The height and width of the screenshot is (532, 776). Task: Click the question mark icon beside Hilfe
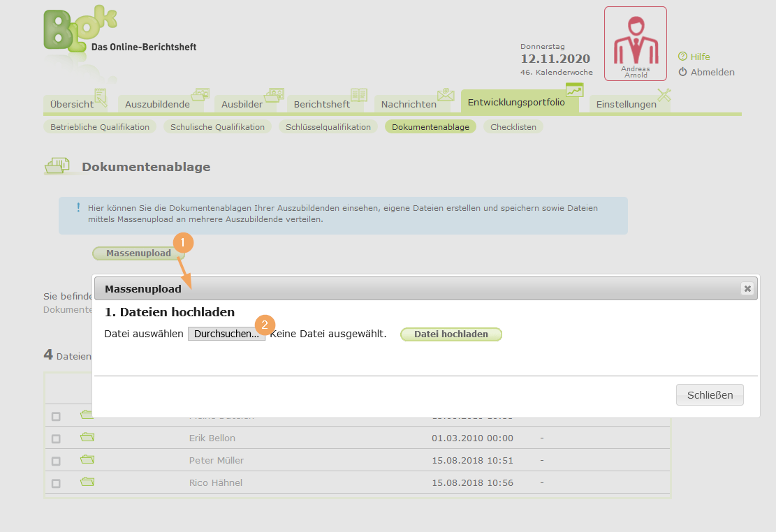click(683, 57)
